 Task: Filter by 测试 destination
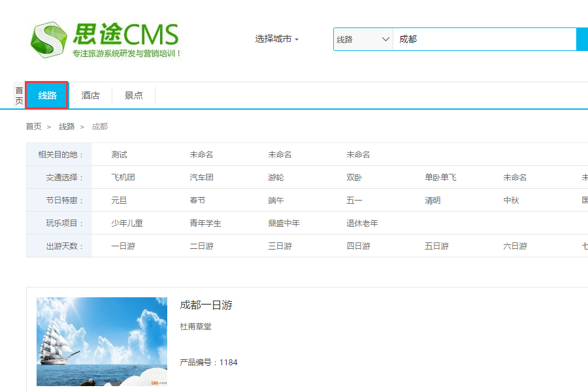click(x=119, y=155)
